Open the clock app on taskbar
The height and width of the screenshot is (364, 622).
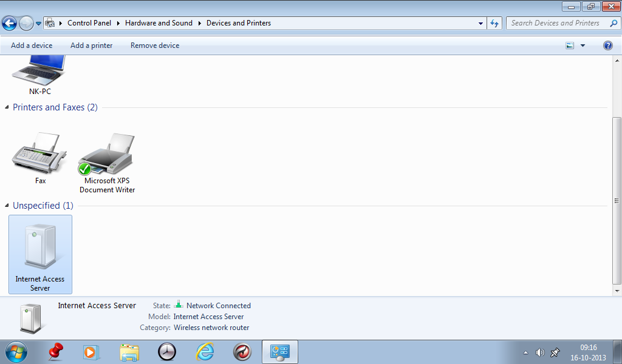167,352
